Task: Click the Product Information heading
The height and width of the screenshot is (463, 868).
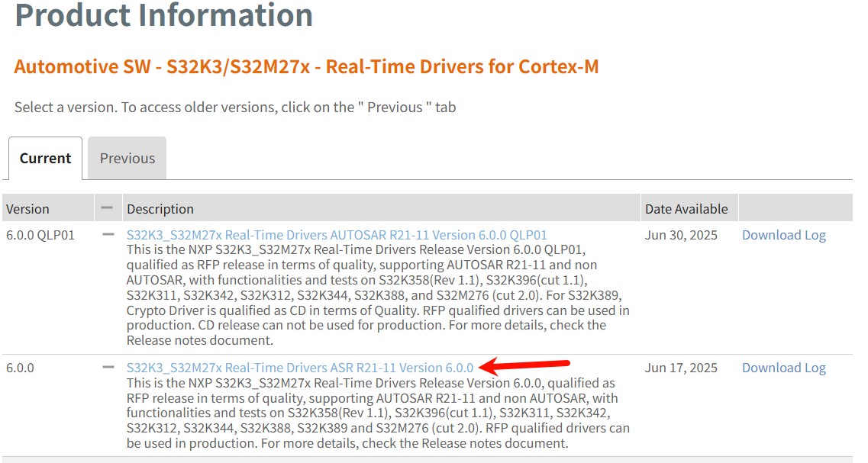Action: 164,14
